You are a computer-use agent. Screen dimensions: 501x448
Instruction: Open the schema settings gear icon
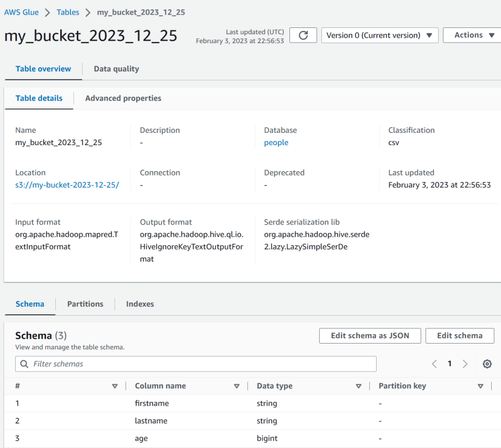tap(487, 364)
